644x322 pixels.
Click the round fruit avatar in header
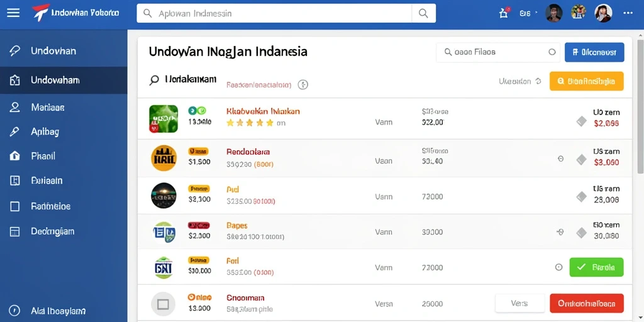tap(579, 12)
